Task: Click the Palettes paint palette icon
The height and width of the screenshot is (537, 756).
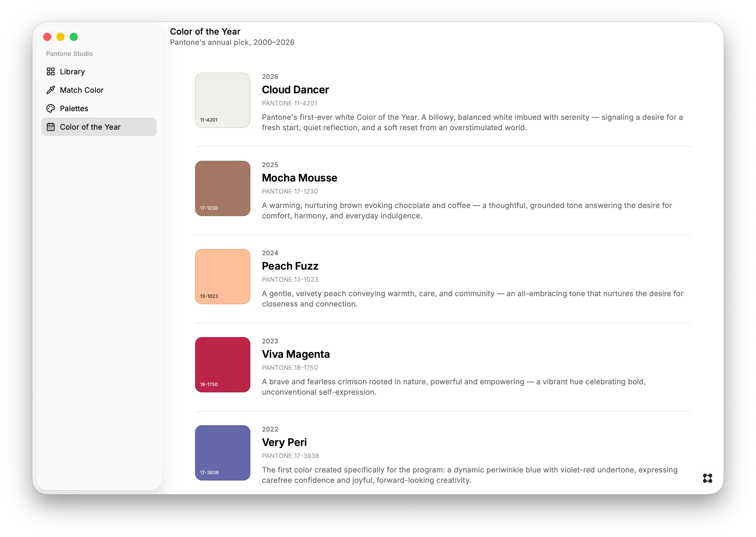Action: click(x=51, y=108)
